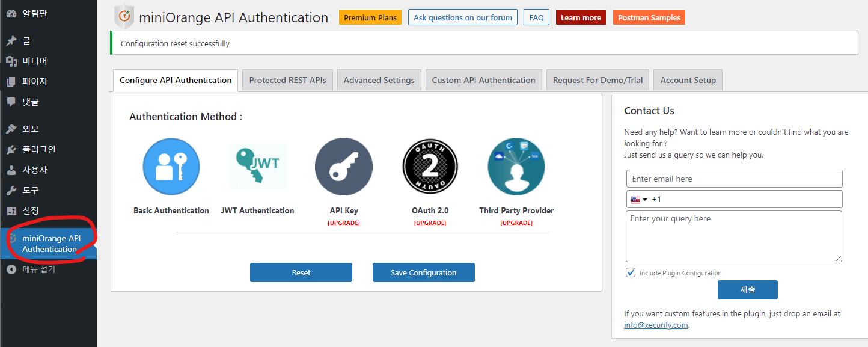This screenshot has width=868, height=347.
Task: Open the 댓글 comments sidebar item
Action: (48, 102)
